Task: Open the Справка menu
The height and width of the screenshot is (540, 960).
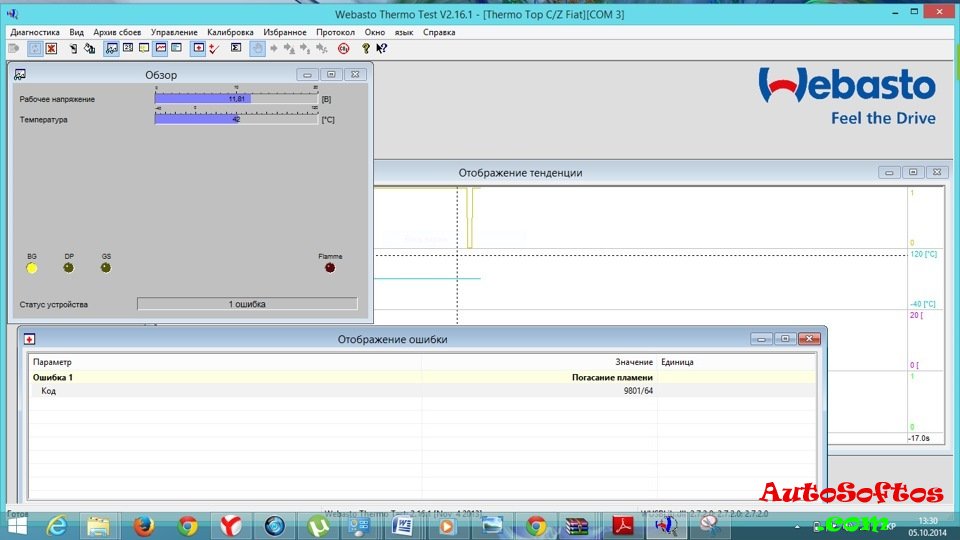Action: [439, 32]
